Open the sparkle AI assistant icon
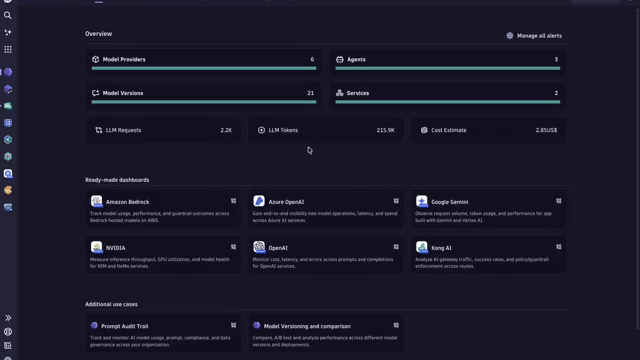640x360 pixels. click(8, 32)
